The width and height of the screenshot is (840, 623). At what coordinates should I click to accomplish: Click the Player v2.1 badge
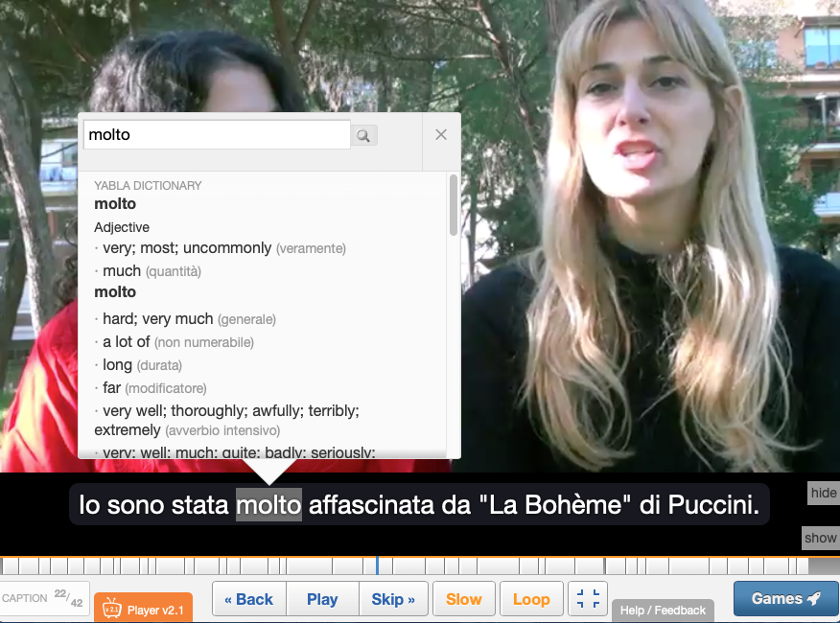(x=144, y=610)
